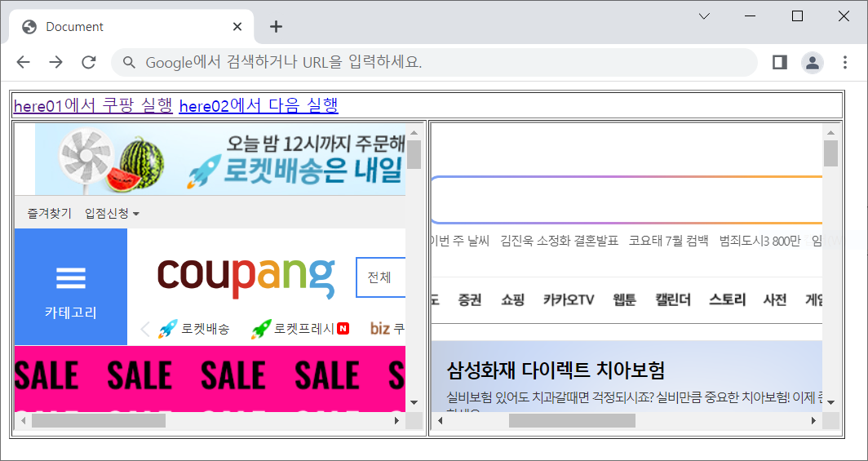Click the pink SALE banner

tap(210, 379)
